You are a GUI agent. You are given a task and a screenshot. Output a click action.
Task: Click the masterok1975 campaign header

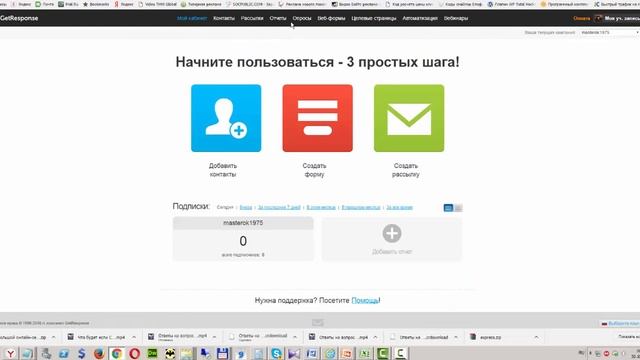pos(243,223)
